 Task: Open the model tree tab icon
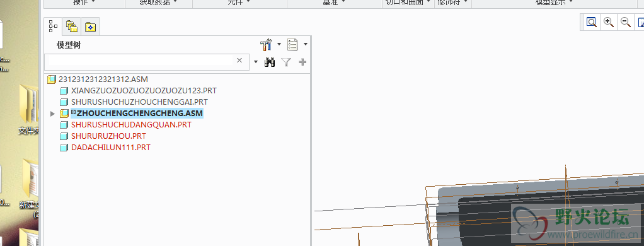[x=53, y=26]
